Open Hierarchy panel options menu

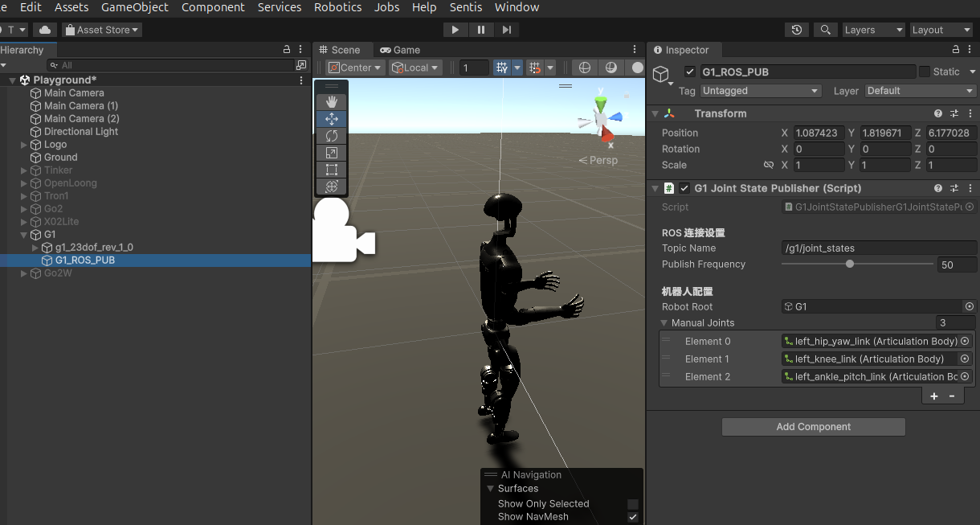tap(301, 50)
